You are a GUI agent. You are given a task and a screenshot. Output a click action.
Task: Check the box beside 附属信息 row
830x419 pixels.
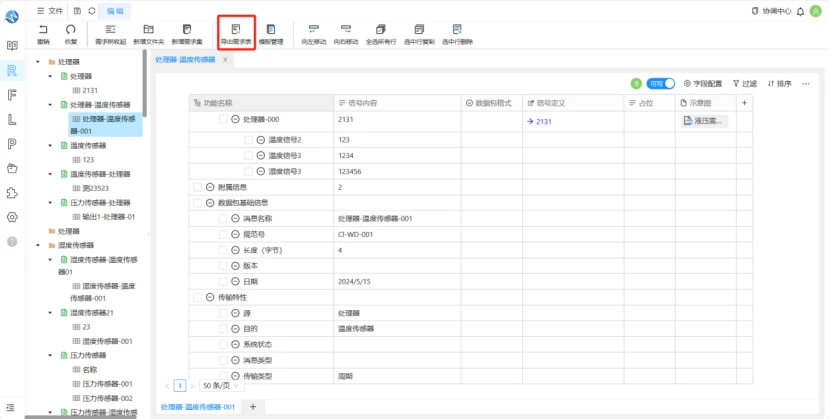point(197,187)
